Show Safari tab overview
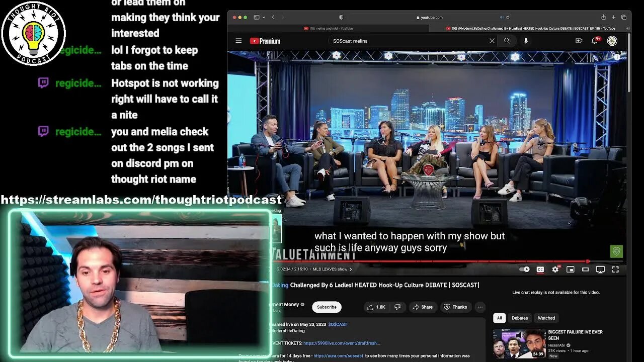 624,17
